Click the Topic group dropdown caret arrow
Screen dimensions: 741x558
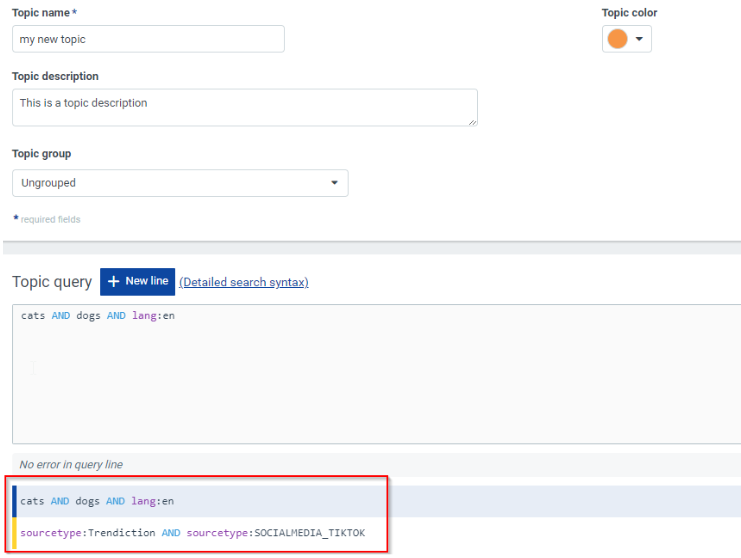click(x=334, y=183)
